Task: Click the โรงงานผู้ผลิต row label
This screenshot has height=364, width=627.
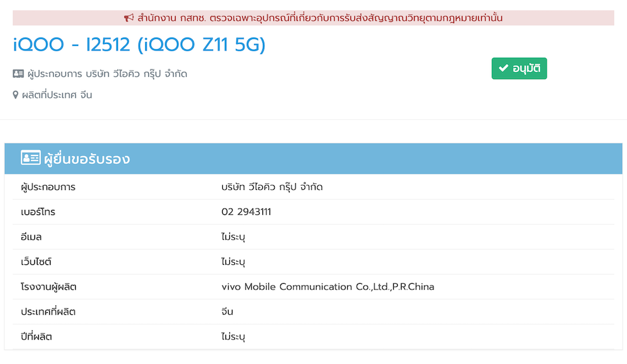Action: [49, 287]
